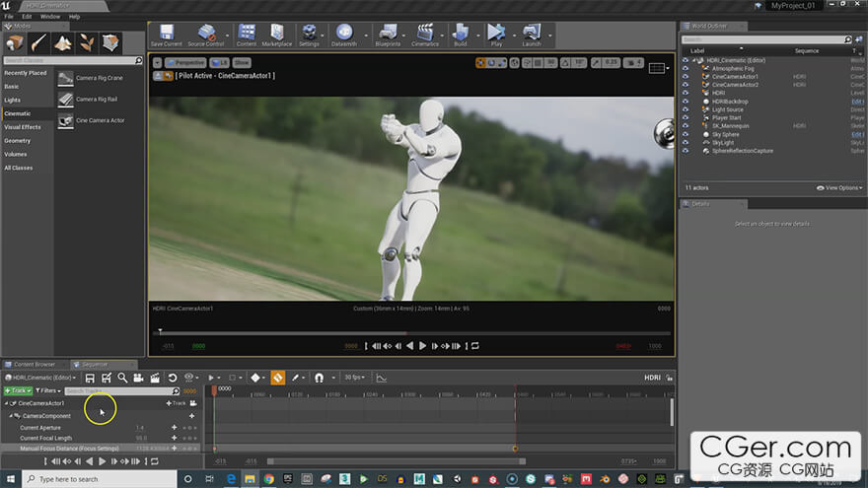The width and height of the screenshot is (868, 488).
Task: Select the Lights category in the Modes panel
Action: pyautogui.click(x=12, y=101)
